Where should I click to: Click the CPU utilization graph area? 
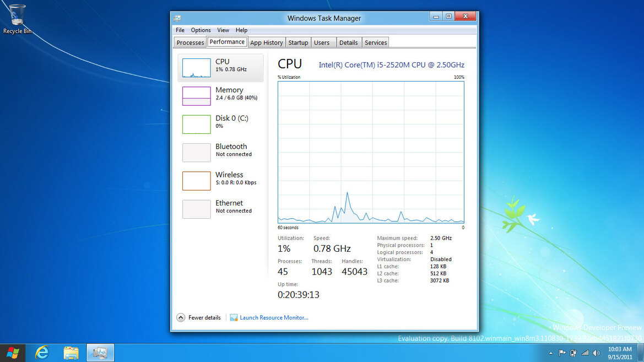click(371, 152)
